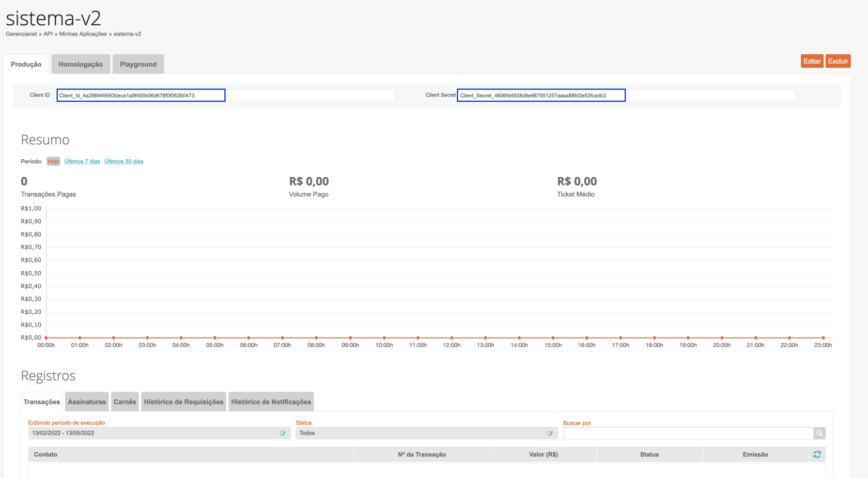Select the Transações records tab
Screen dimensions: 868x478
click(42, 402)
